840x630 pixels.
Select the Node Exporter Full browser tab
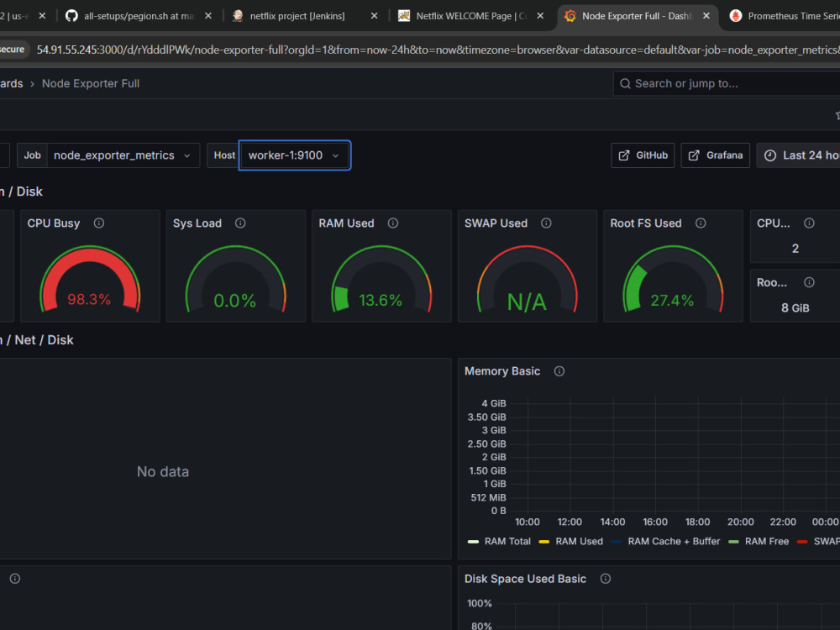point(637,15)
